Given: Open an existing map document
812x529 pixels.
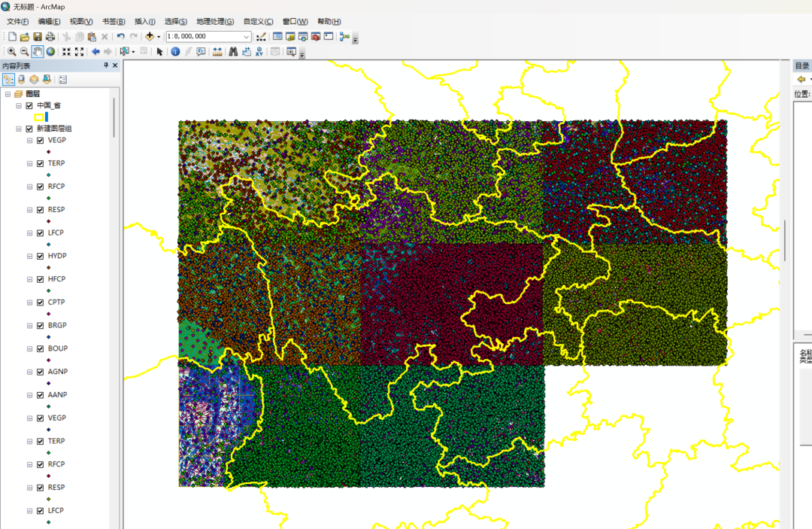Looking at the screenshot, I should [x=24, y=37].
